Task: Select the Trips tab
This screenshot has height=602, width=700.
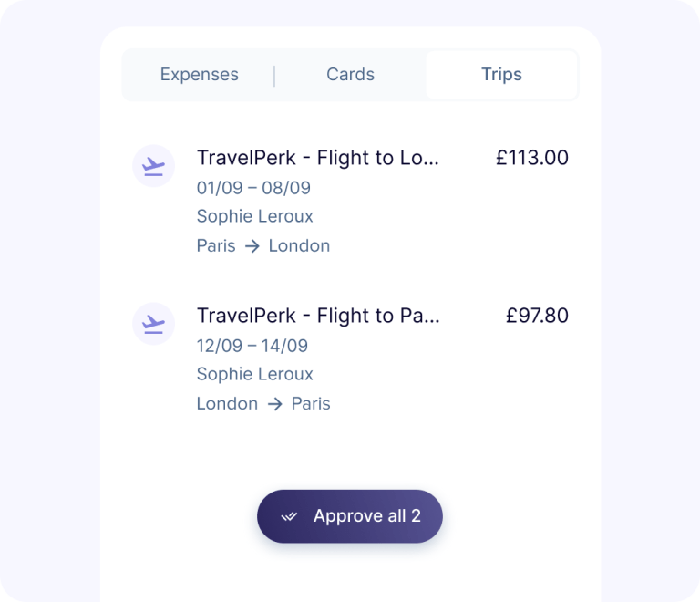Action: coord(501,75)
